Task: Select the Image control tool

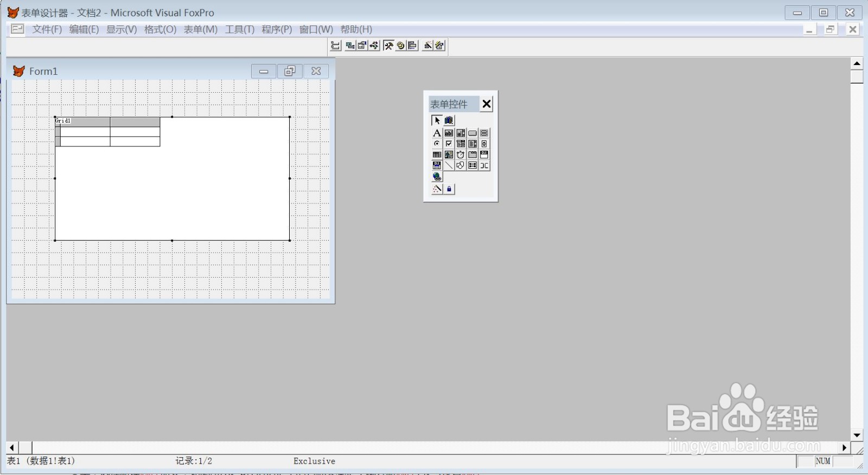Action: coord(449,155)
